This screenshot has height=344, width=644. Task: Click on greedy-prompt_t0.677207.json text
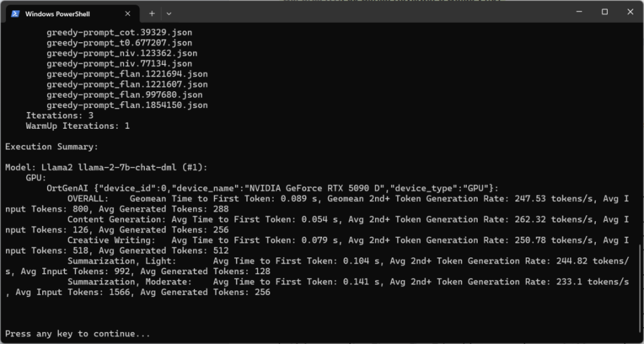[111, 42]
